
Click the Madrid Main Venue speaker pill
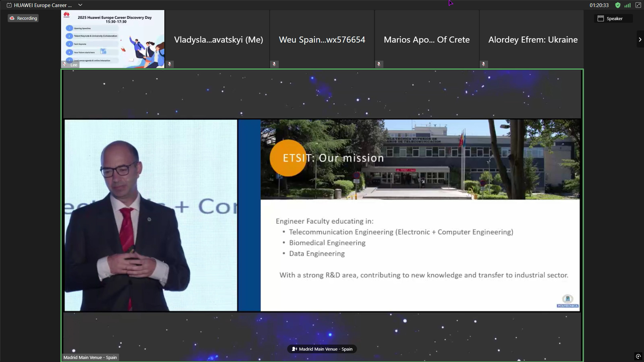point(322,349)
